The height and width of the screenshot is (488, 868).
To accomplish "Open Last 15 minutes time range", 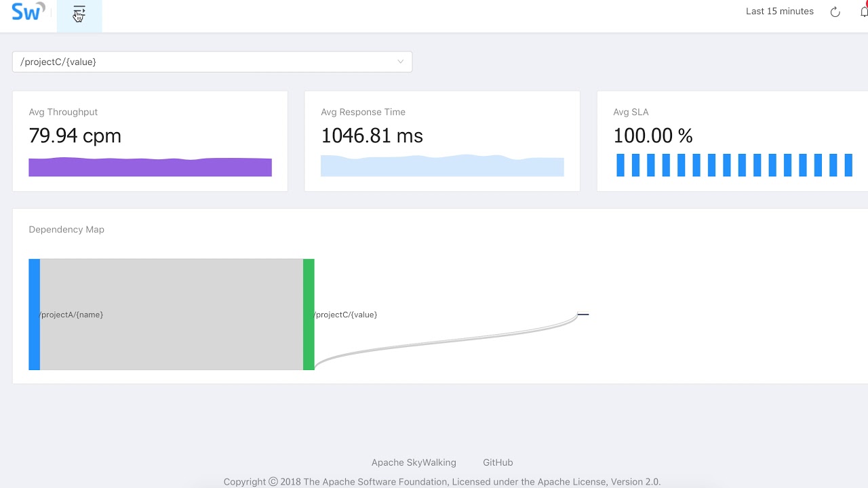I will pyautogui.click(x=780, y=12).
